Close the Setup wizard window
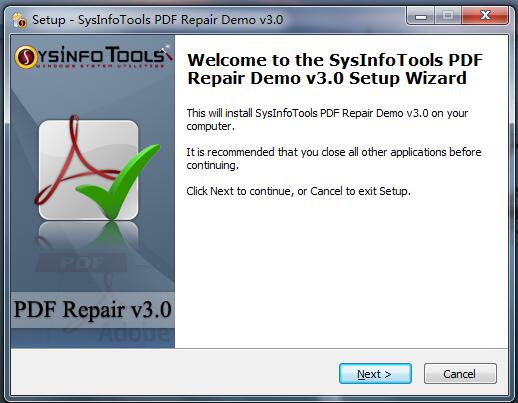The image size is (518, 403). (x=485, y=16)
